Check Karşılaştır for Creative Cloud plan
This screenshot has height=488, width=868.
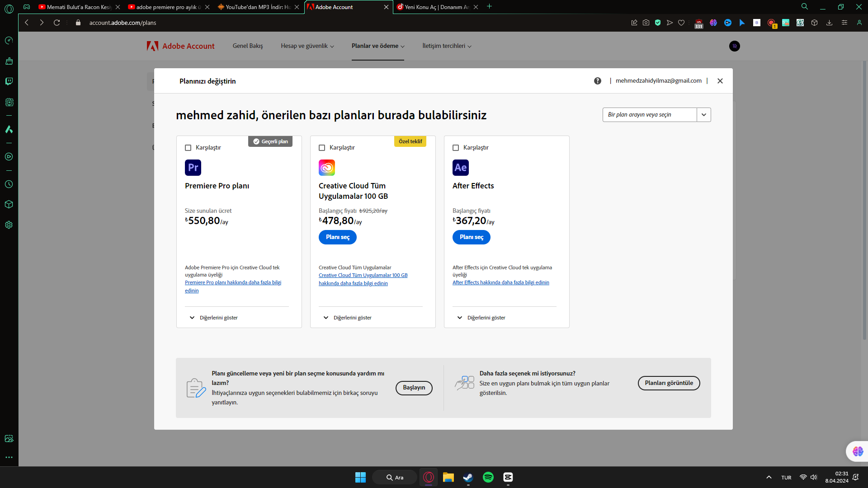click(322, 148)
